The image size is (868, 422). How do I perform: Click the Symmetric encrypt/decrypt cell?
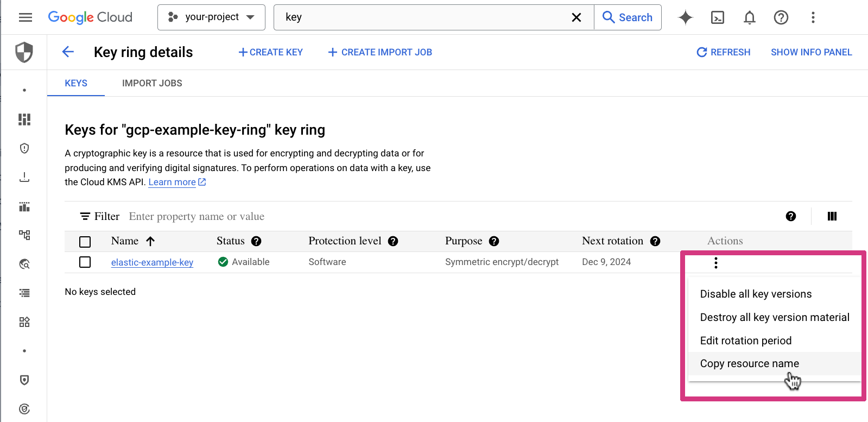502,262
